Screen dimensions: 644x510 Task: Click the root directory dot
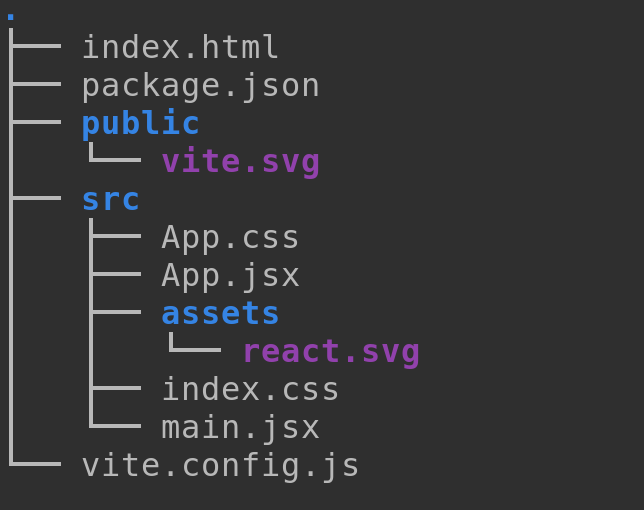tap(10, 17)
